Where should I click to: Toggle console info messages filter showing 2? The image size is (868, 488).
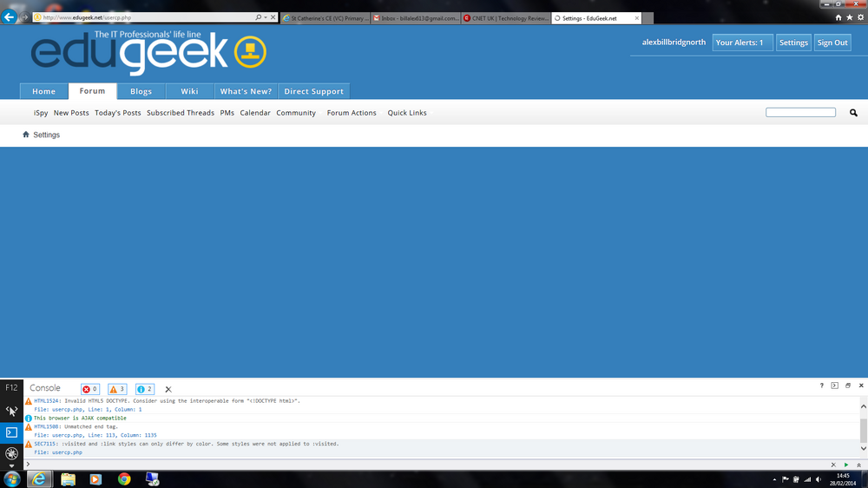pyautogui.click(x=144, y=389)
